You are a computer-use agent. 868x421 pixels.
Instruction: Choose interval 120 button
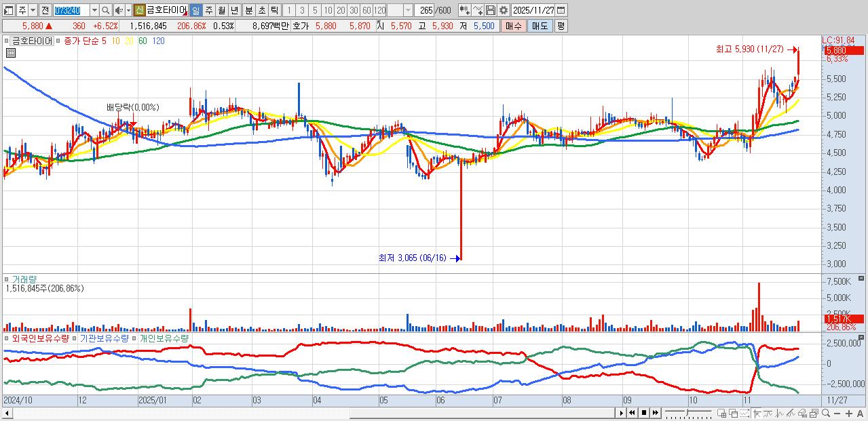(x=379, y=10)
